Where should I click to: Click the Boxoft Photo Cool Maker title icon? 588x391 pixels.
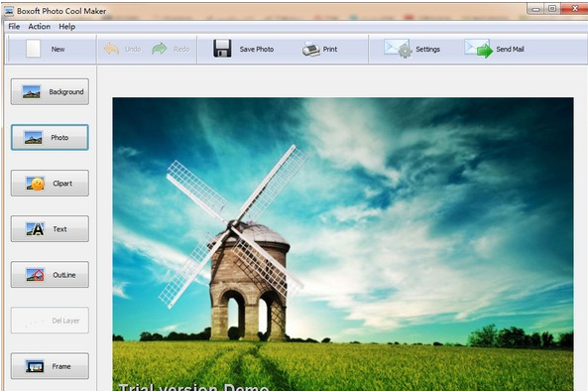(x=9, y=11)
